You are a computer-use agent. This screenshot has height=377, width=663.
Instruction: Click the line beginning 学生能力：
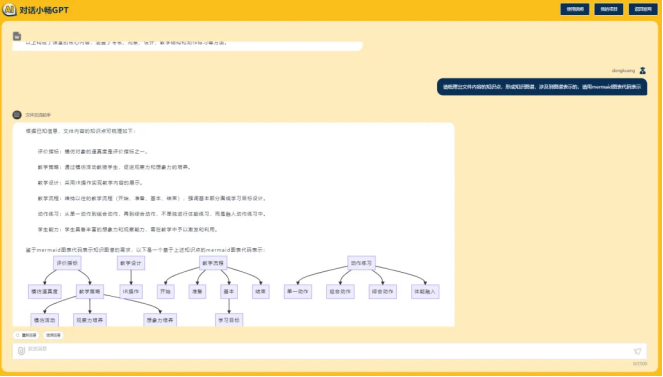tap(129, 229)
